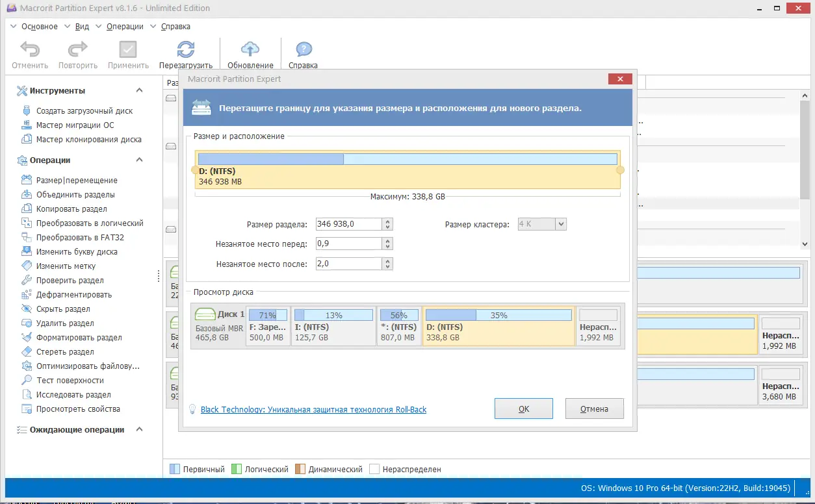This screenshot has height=504, width=815.
Task: Open the Размер кластера dropdown
Action: click(562, 224)
